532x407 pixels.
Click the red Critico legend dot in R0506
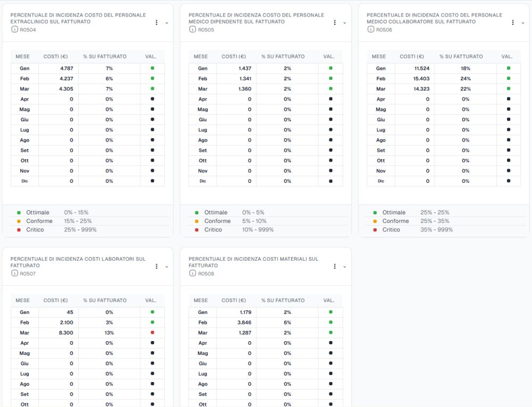coord(375,230)
